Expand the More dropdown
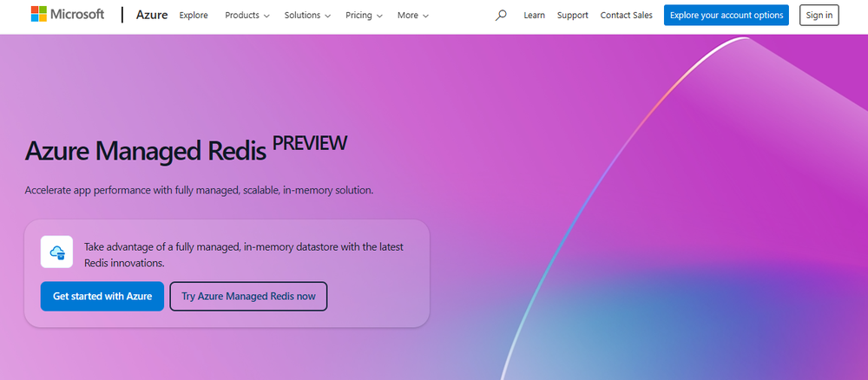 tap(413, 15)
